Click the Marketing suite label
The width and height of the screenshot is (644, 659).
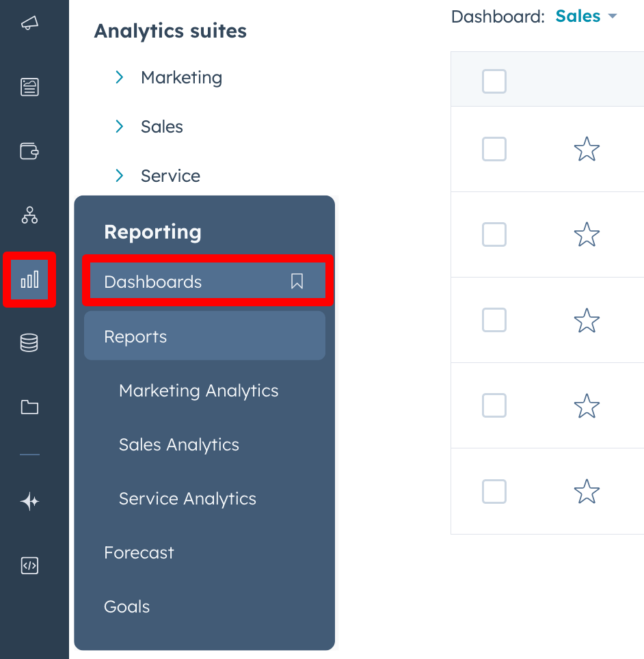click(x=182, y=78)
